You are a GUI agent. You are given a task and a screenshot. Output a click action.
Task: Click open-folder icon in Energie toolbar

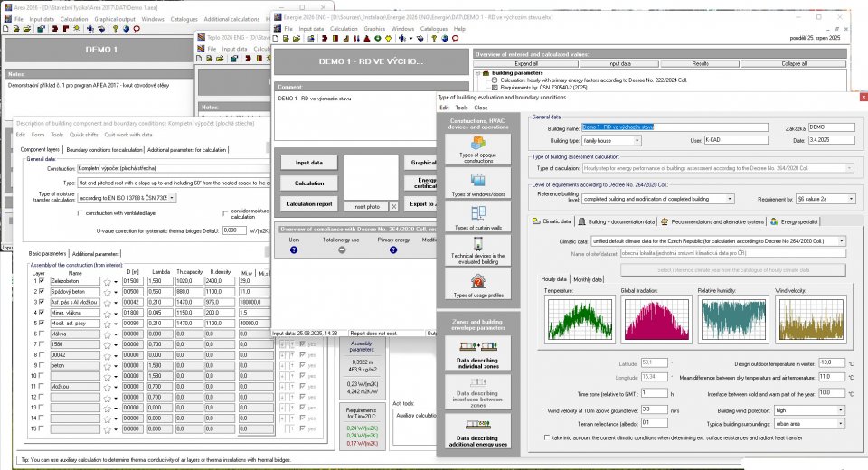297,38
